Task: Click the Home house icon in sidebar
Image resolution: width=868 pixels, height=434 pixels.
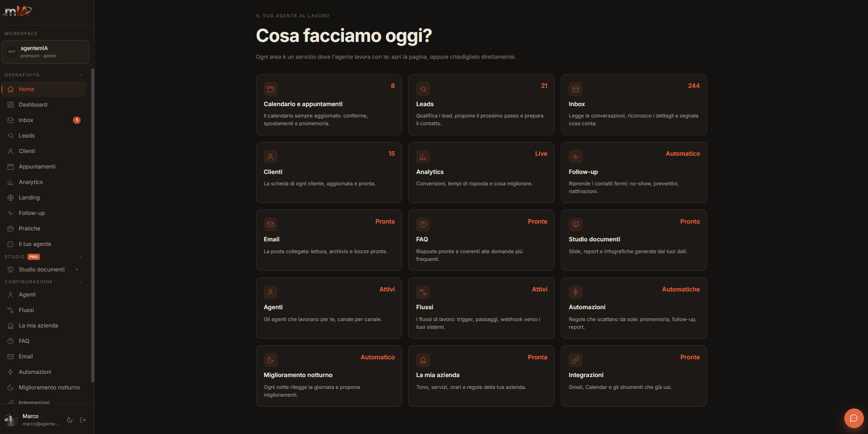Action: click(10, 89)
